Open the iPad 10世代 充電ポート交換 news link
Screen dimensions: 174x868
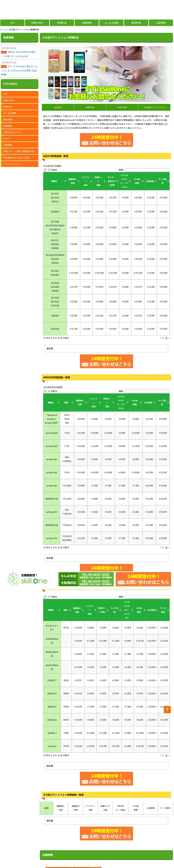pos(19,54)
